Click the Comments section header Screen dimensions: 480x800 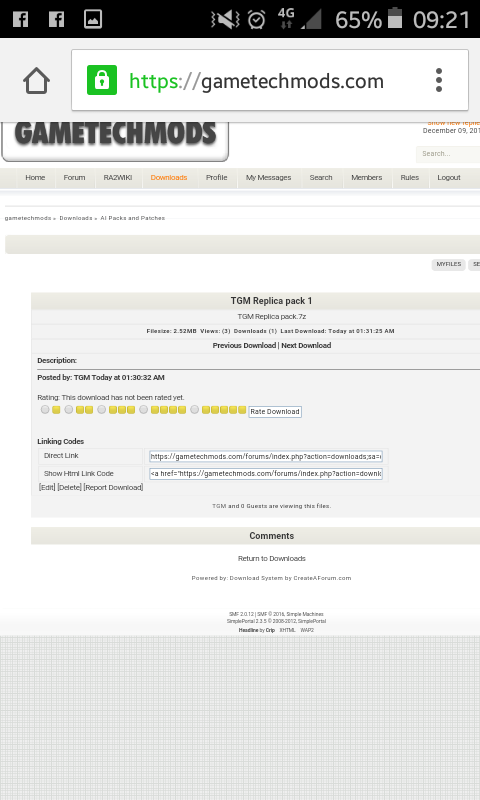coord(271,536)
